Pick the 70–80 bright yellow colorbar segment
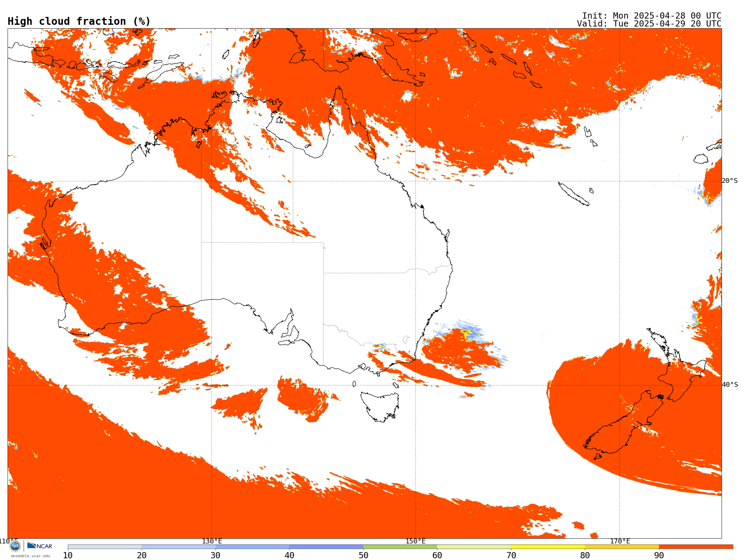The width and height of the screenshot is (744, 560). point(548,547)
